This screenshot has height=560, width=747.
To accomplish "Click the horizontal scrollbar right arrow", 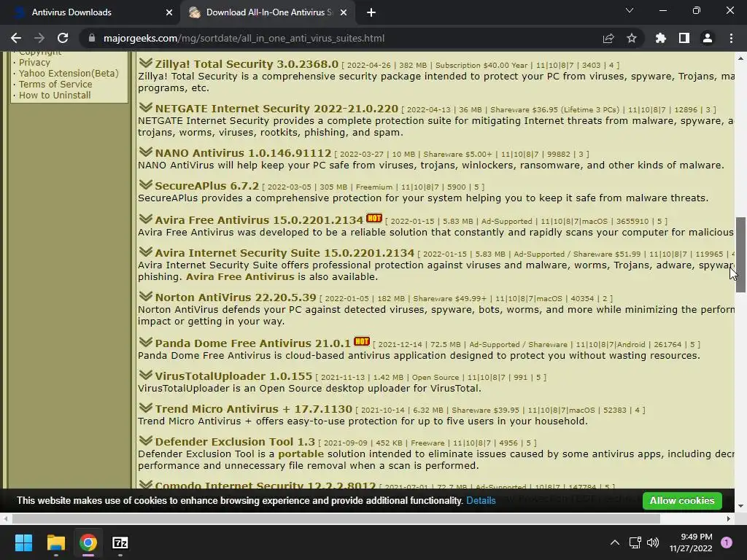I will [729, 518].
